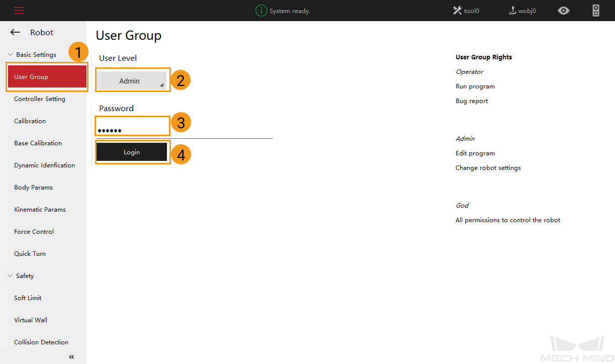Click the System ready status icon
615x364 pixels.
[261, 11]
